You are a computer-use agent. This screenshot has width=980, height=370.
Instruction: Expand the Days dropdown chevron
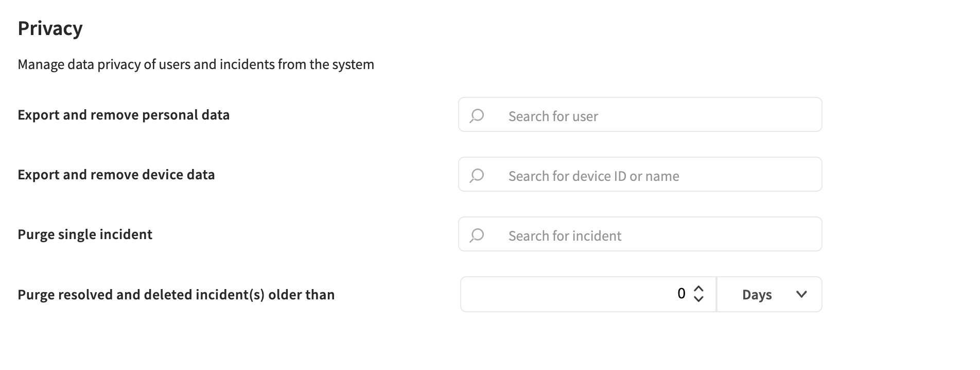pos(801,294)
